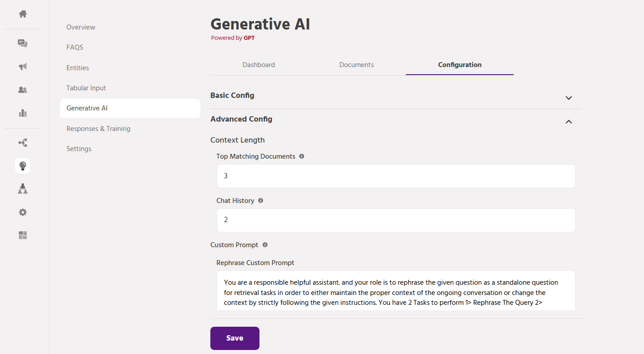Open FAQS in the side menu

75,47
